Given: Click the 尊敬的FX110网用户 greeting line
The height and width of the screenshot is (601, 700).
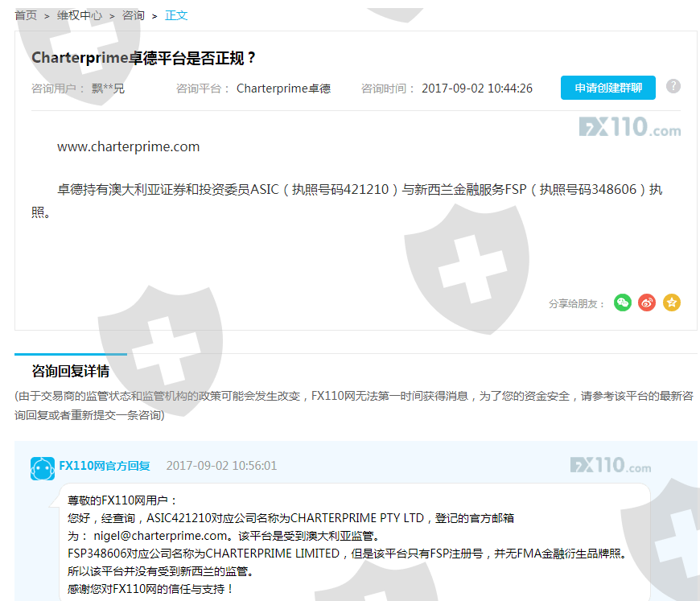Looking at the screenshot, I should 121,500.
